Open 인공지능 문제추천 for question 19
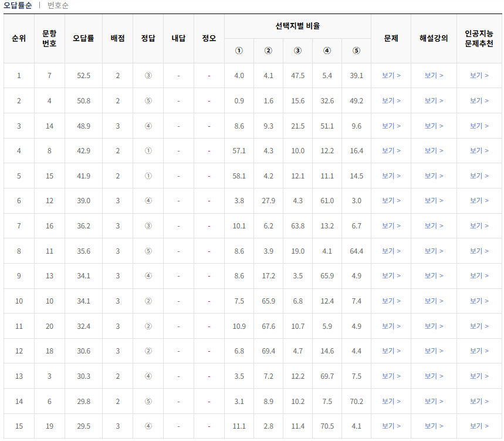This screenshot has height=441, width=504. (479, 427)
